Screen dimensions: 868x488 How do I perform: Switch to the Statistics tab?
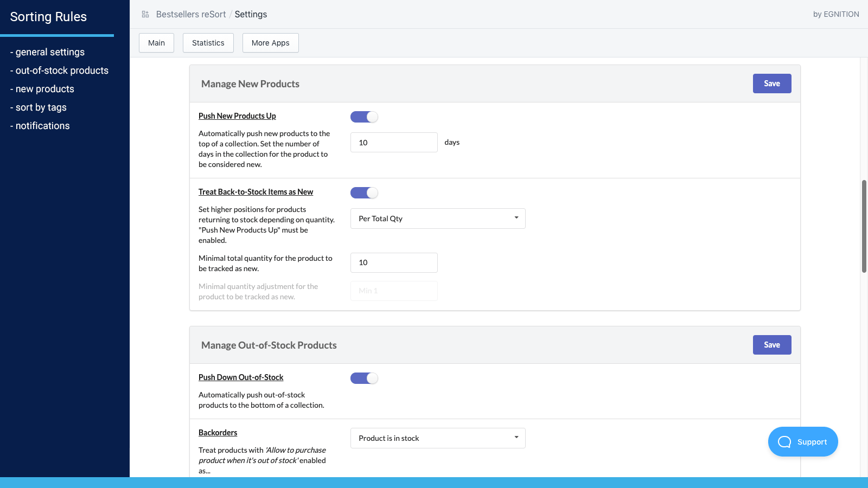click(208, 43)
